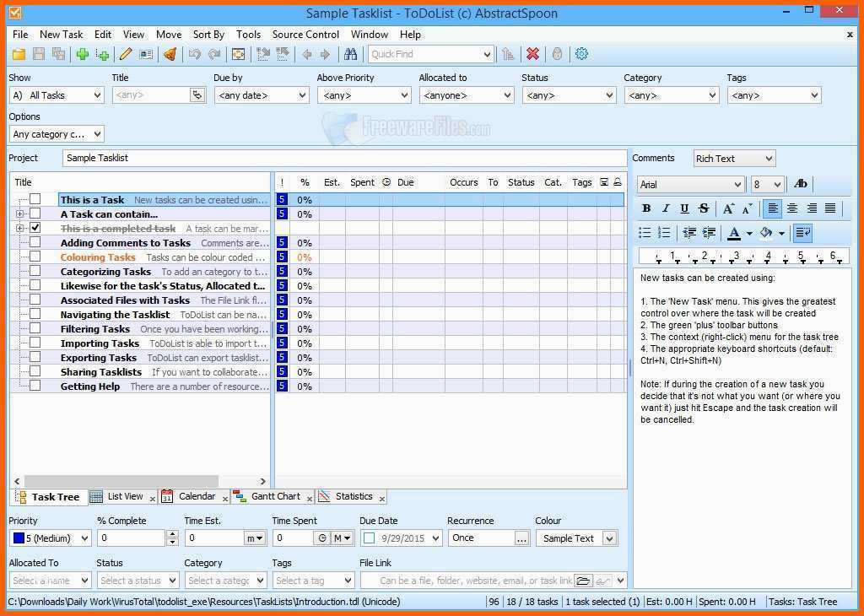Open the 'Source Control' menu
This screenshot has height=616, width=864.
coord(305,34)
